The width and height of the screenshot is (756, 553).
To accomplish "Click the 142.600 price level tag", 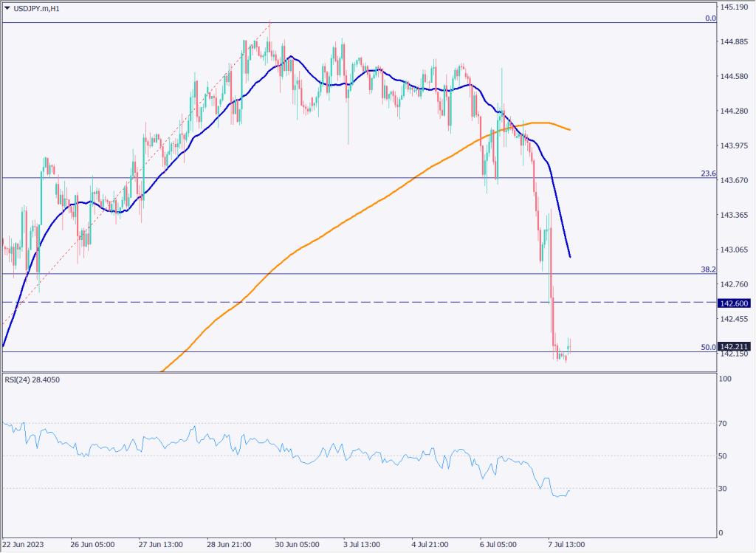I will [735, 303].
